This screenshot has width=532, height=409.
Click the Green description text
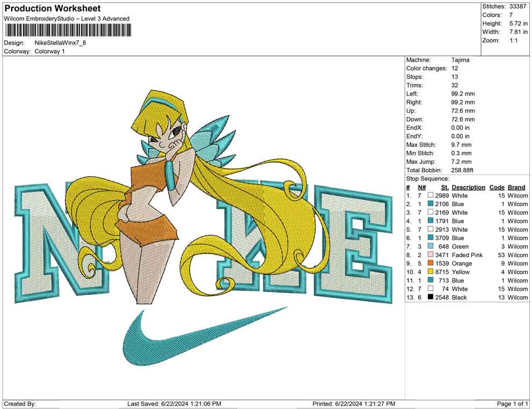point(460,246)
